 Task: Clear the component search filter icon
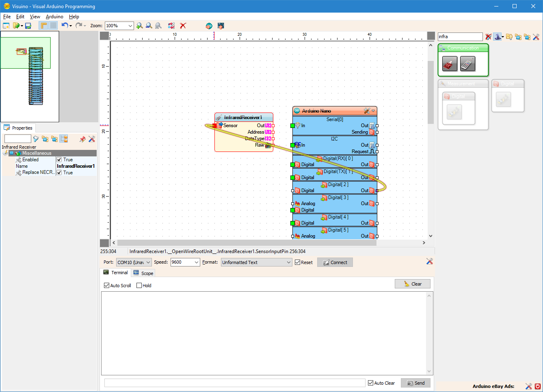tap(489, 37)
